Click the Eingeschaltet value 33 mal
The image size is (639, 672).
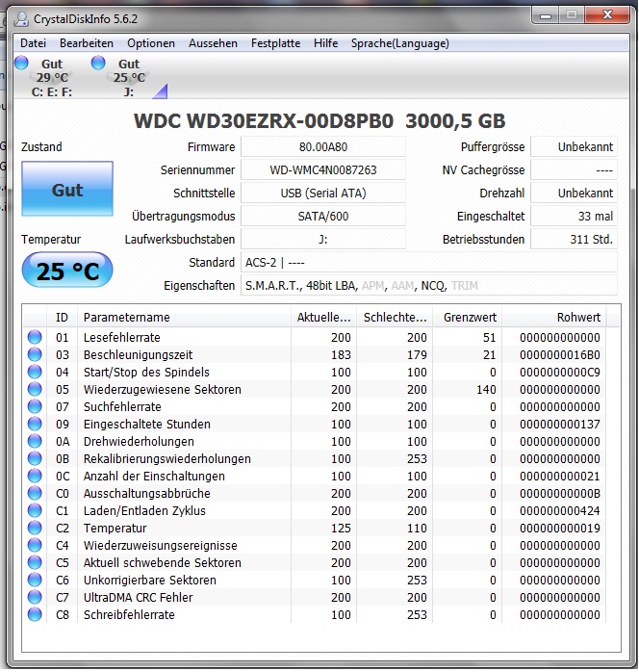(574, 216)
